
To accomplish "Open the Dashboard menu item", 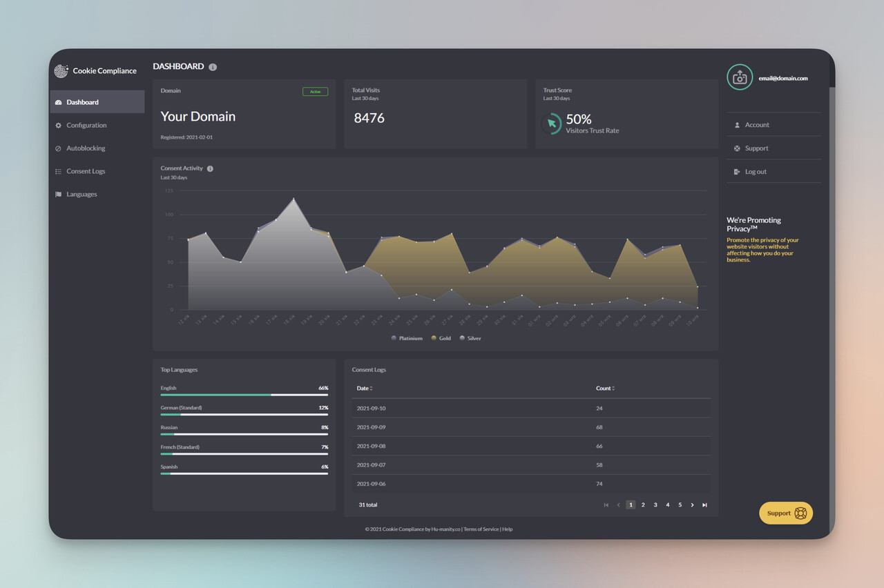I will pyautogui.click(x=97, y=102).
